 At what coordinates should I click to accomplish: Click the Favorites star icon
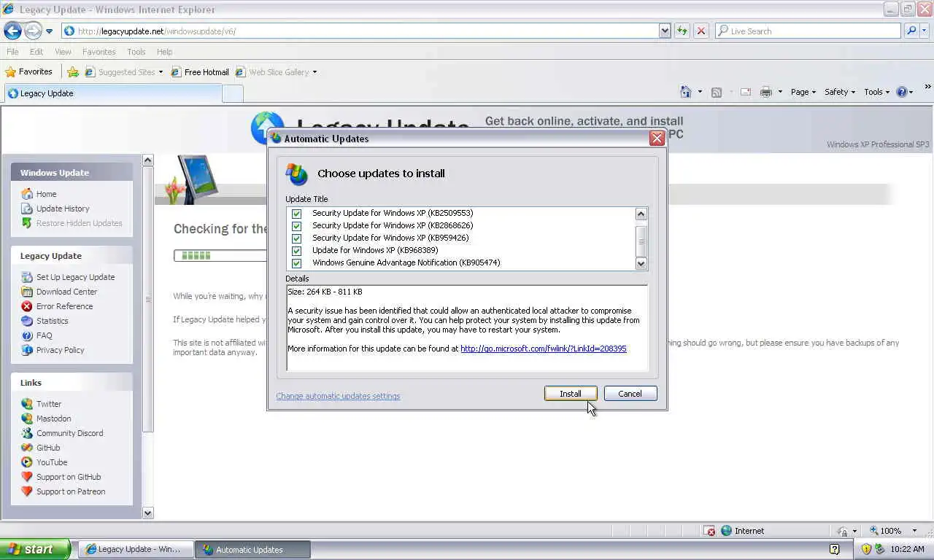coord(11,71)
